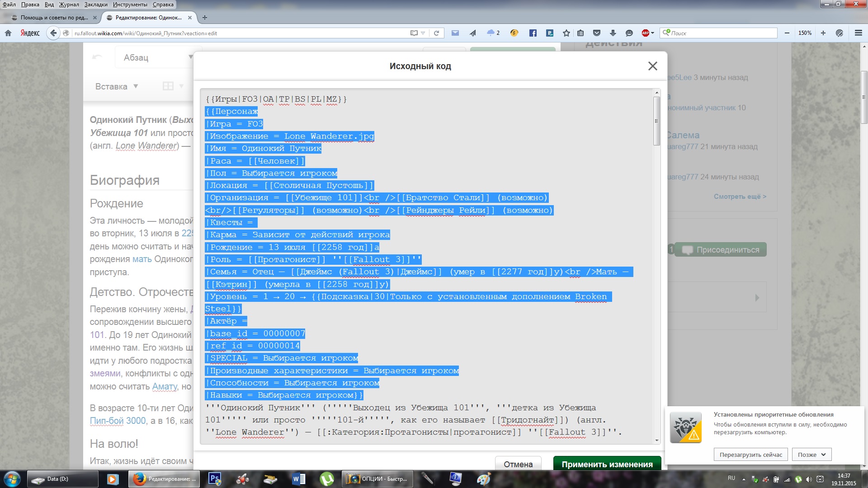The width and height of the screenshot is (868, 488).
Task: Click the Facebook toolbar icon
Action: (x=533, y=33)
